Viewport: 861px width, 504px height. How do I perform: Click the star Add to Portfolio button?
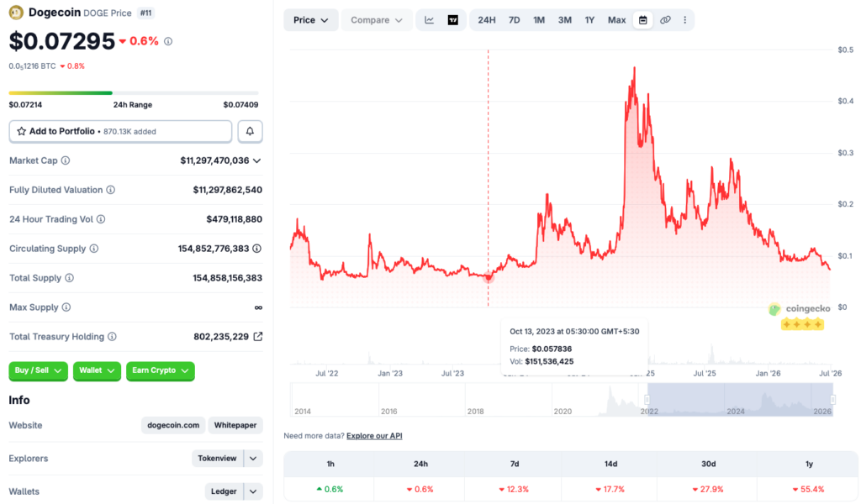(x=120, y=132)
